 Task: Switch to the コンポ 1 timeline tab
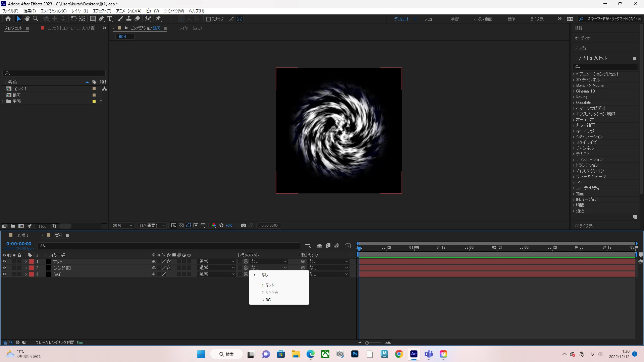pyautogui.click(x=22, y=235)
